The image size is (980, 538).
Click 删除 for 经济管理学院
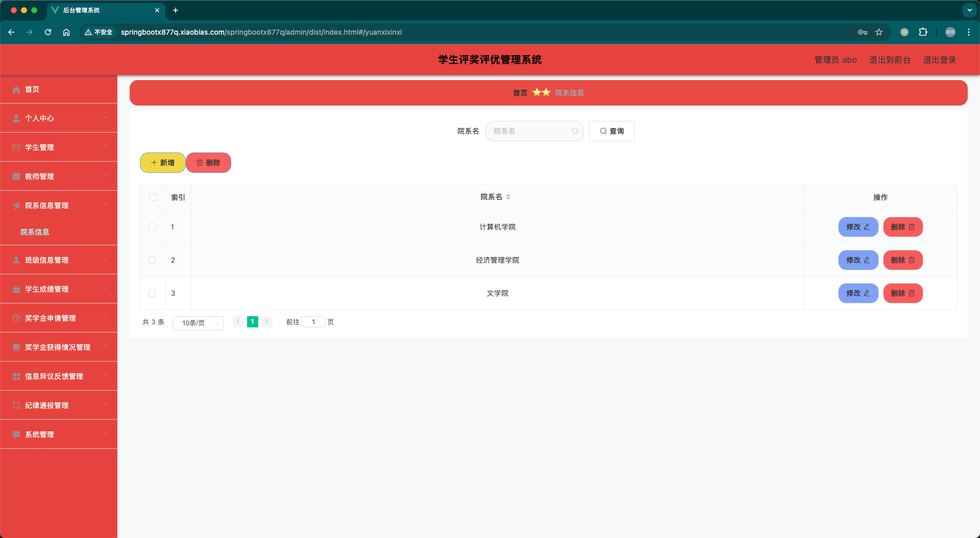click(x=903, y=260)
